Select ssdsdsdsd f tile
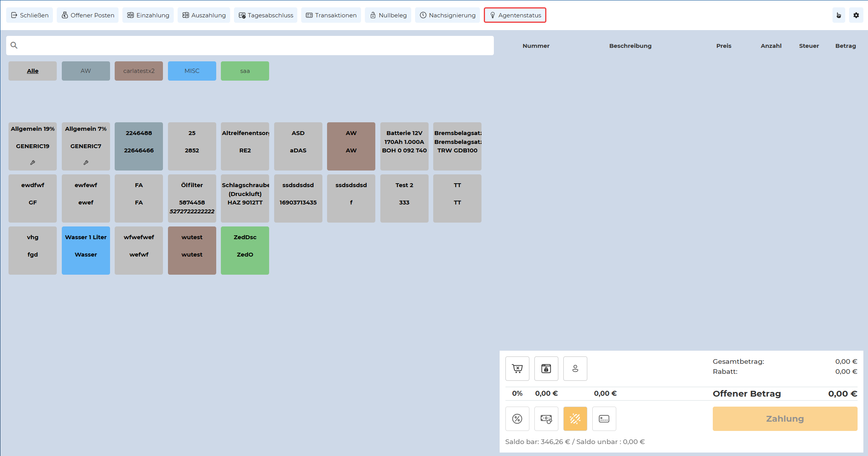 351,198
